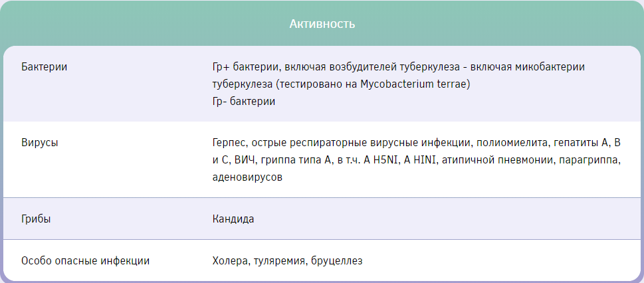
Task: Click the Грибы row label
Action: tap(37, 219)
